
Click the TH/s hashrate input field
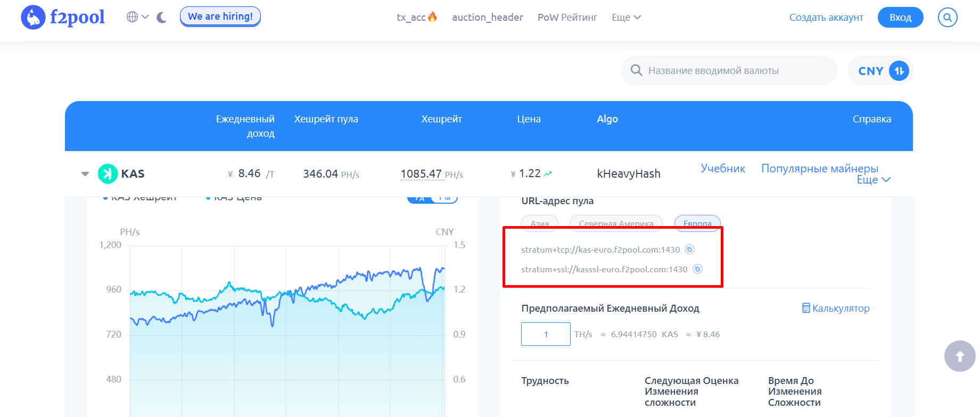coord(546,334)
